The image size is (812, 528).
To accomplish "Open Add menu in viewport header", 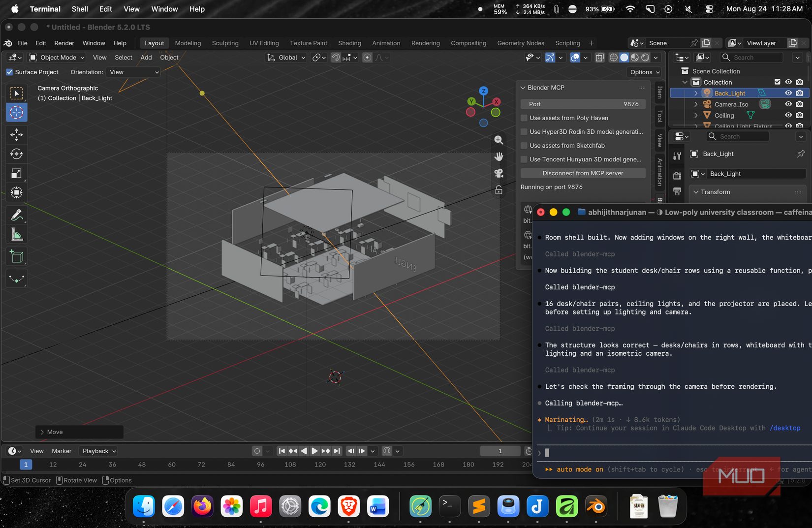I will [x=146, y=58].
